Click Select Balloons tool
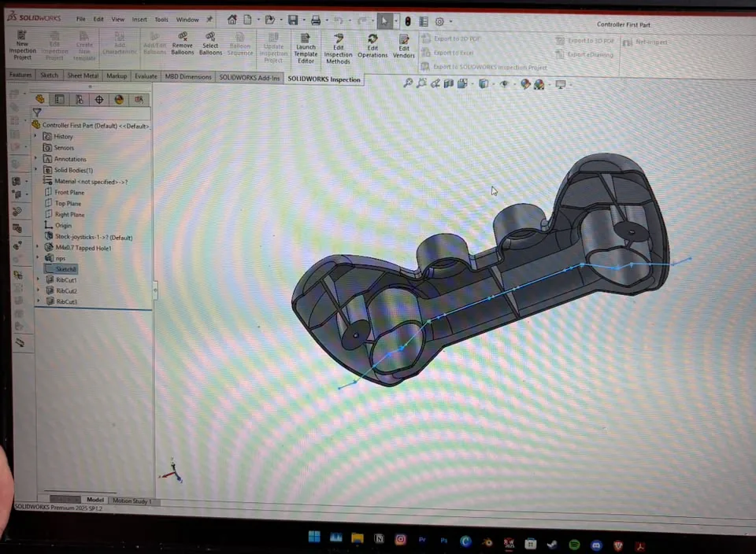Screen dimensions: 756x554 pyautogui.click(x=210, y=44)
